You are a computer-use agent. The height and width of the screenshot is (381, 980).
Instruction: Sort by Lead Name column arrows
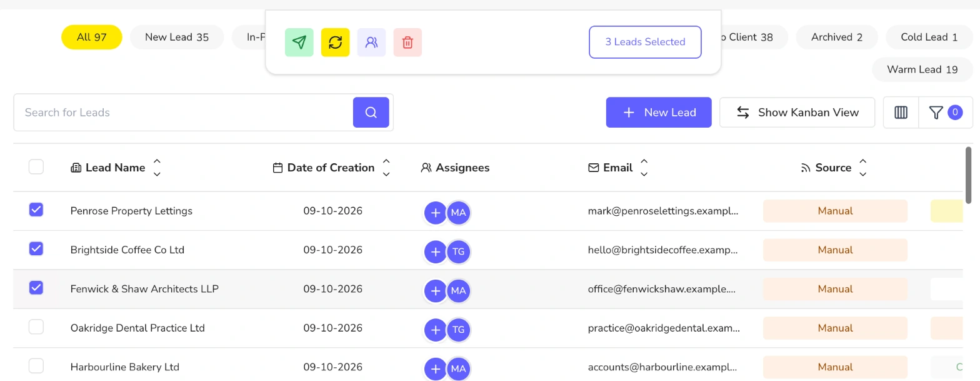[x=157, y=168]
